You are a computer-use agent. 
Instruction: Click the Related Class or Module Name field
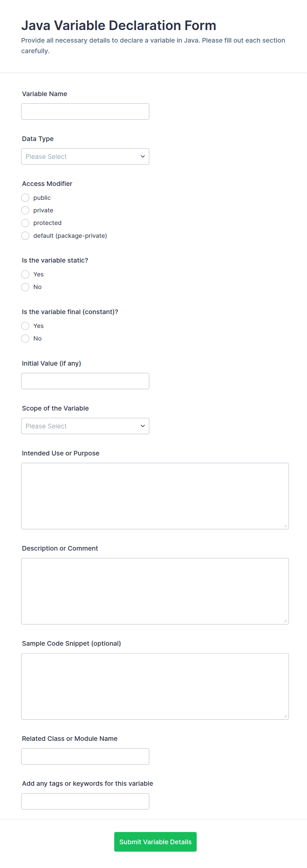coord(85,756)
